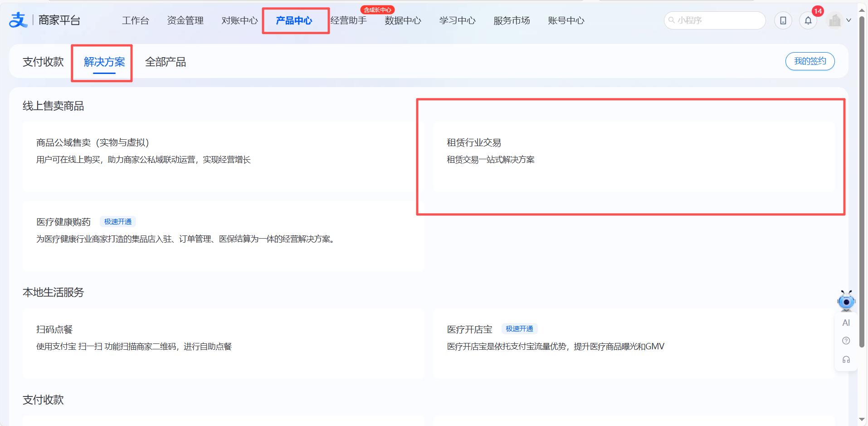Expand the account dropdown chevron
Image resolution: width=868 pixels, height=426 pixels.
click(x=848, y=20)
